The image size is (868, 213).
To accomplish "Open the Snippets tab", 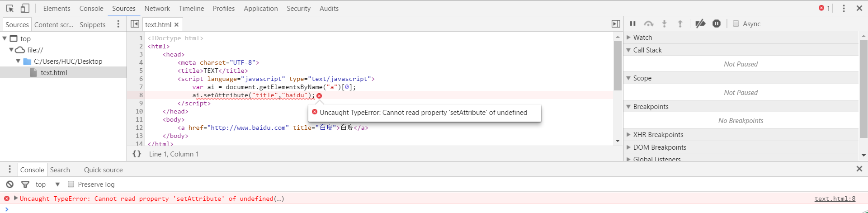I will [92, 24].
